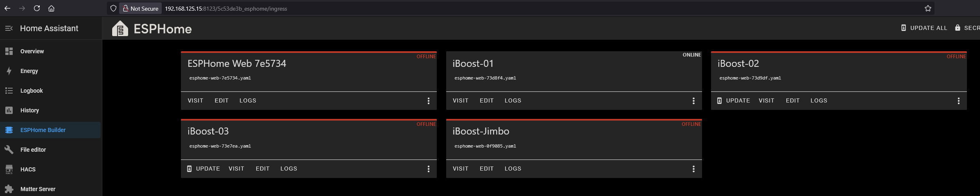Visit the iBoost-Jimbo device
The image size is (980, 196).
461,169
